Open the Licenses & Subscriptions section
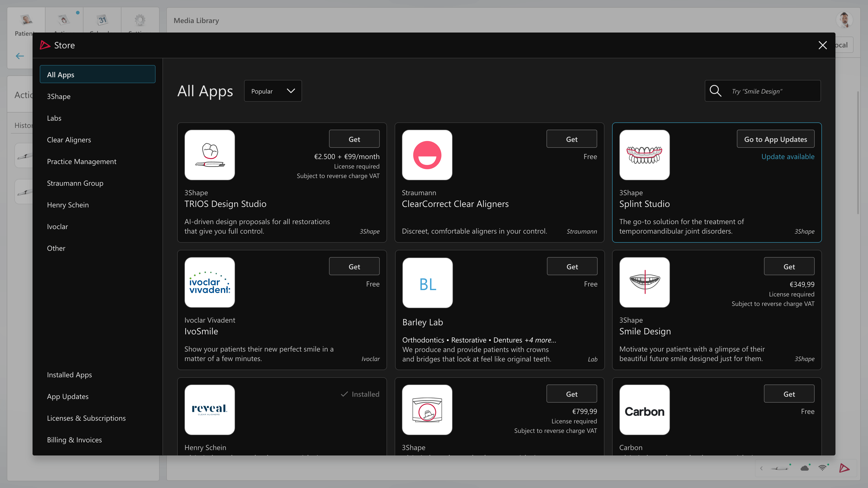This screenshot has height=488, width=868. point(86,418)
